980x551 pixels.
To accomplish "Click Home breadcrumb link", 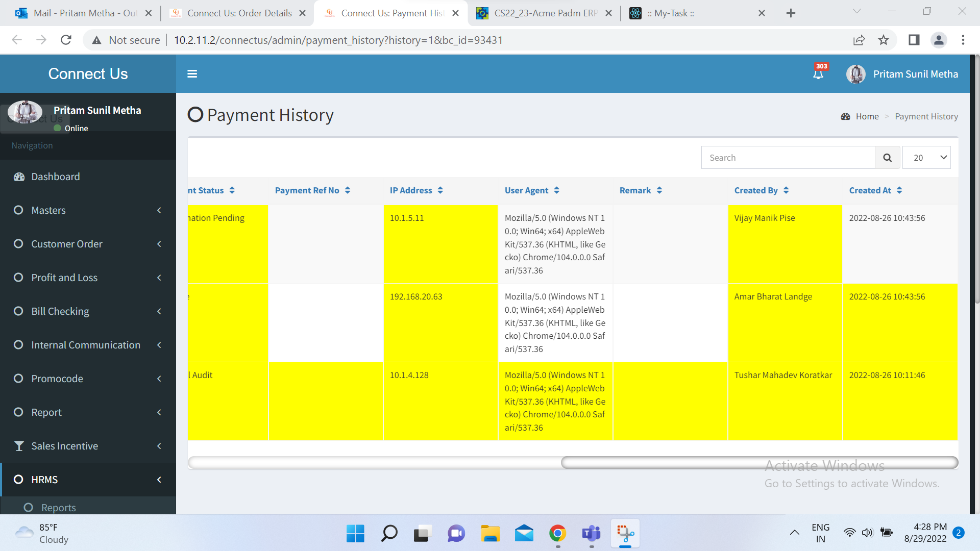I will tap(867, 117).
